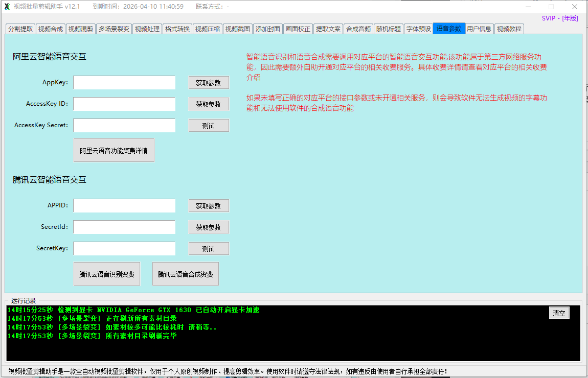Click 测试 next to AccessKey Secret
Screen dimensions: 588x378
point(209,126)
